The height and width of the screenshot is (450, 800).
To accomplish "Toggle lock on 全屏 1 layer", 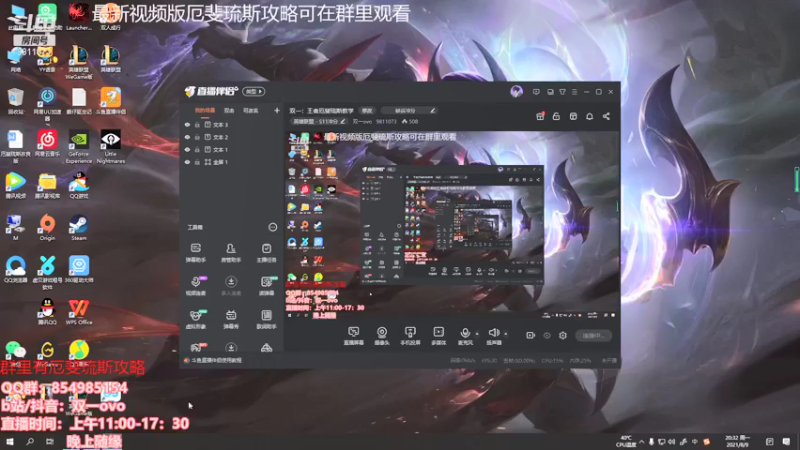I will pyautogui.click(x=197, y=162).
